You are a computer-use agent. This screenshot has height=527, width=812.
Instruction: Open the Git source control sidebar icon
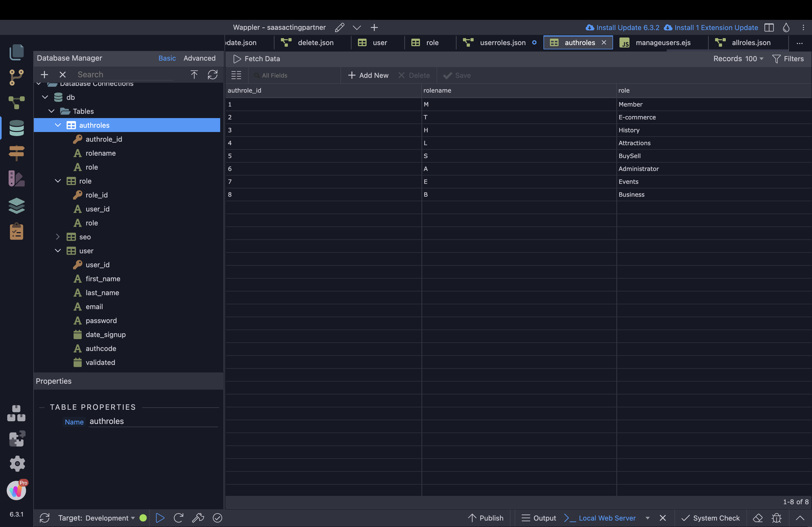pos(16,77)
